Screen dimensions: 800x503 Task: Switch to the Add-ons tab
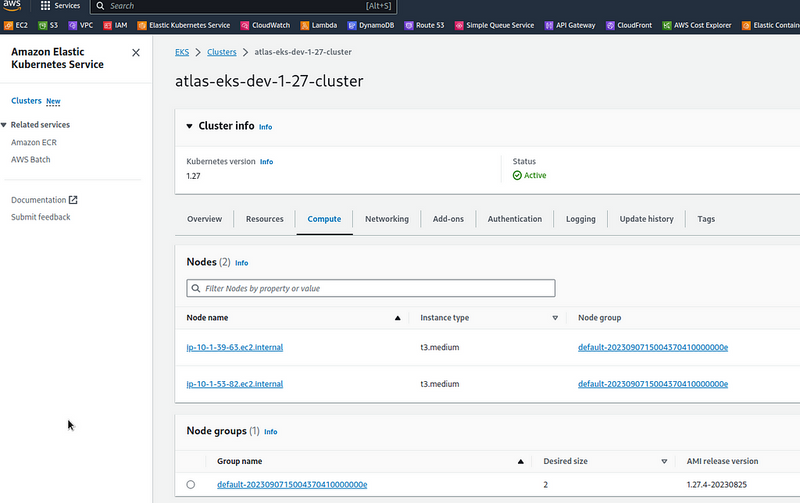pyautogui.click(x=448, y=219)
